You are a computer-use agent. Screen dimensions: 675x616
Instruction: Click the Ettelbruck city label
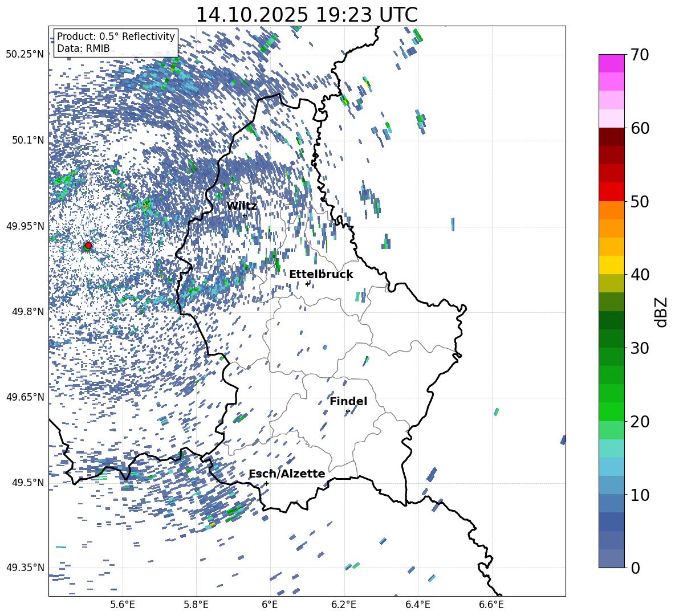pyautogui.click(x=321, y=274)
